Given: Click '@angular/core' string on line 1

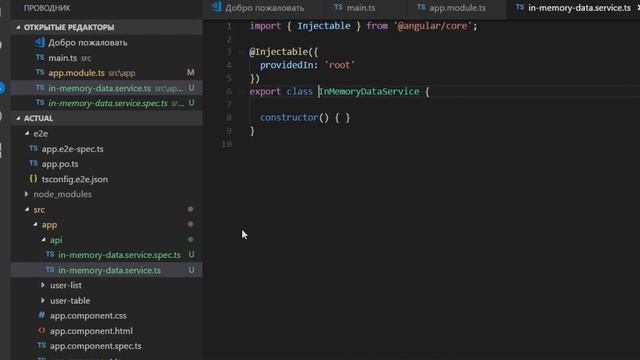Looking at the screenshot, I should point(433,26).
